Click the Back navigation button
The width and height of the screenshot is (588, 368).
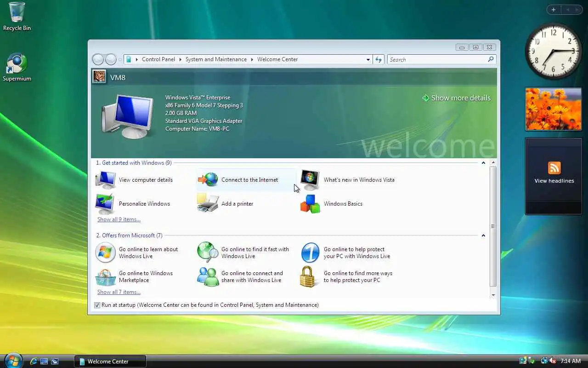pos(98,59)
